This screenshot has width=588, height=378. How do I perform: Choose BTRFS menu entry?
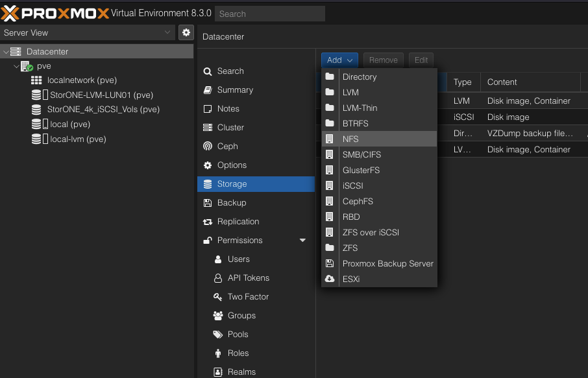coord(379,123)
